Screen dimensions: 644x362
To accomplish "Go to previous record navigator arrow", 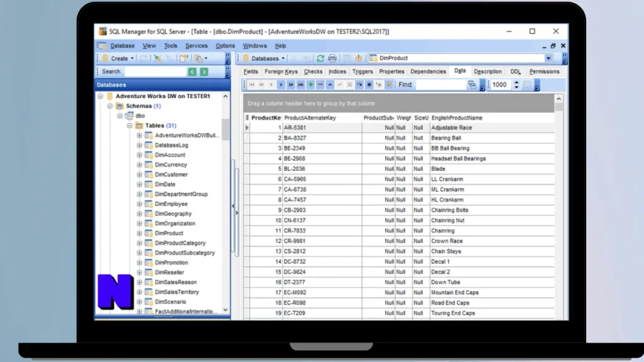I will coord(271,85).
